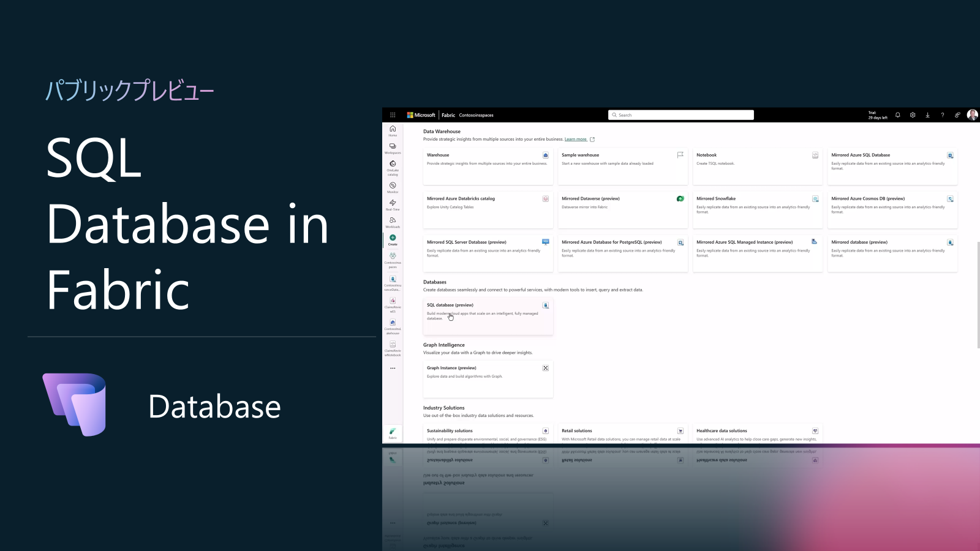Viewport: 980px width, 551px height.
Task: Click the Fabric label in header
Action: click(448, 115)
